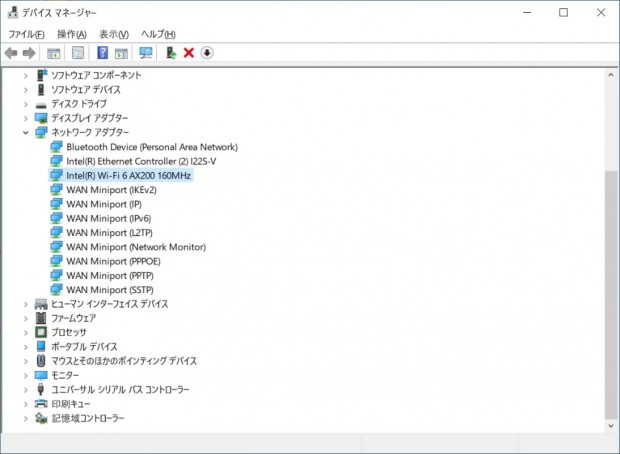This screenshot has height=454, width=620.
Task: Expand モニター node
Action: pos(26,375)
